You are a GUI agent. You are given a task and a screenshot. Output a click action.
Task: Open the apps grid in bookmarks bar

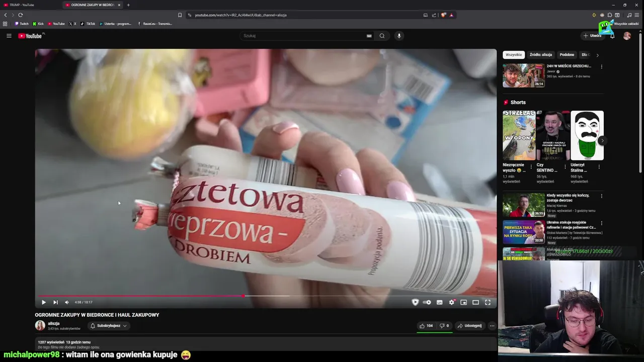(5, 24)
